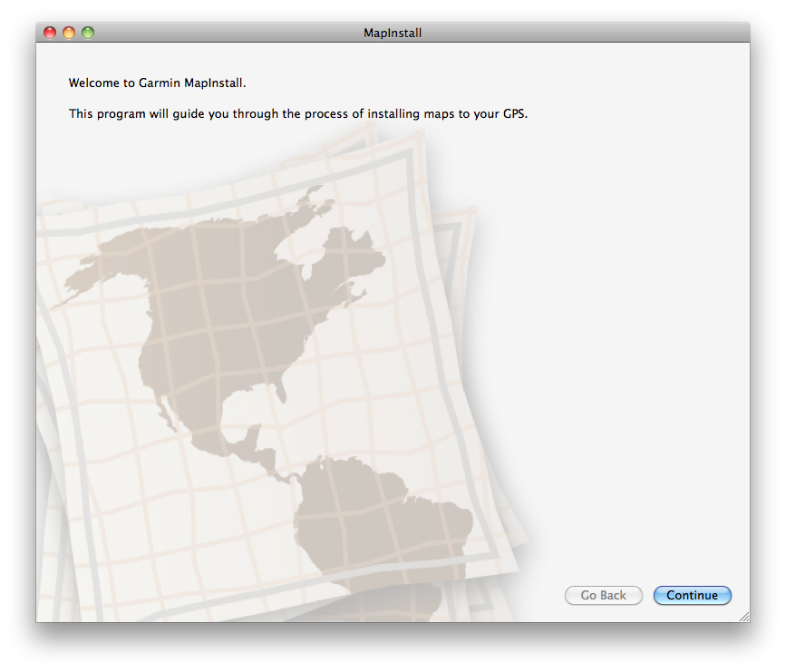Zoom the window using the green button

88,33
